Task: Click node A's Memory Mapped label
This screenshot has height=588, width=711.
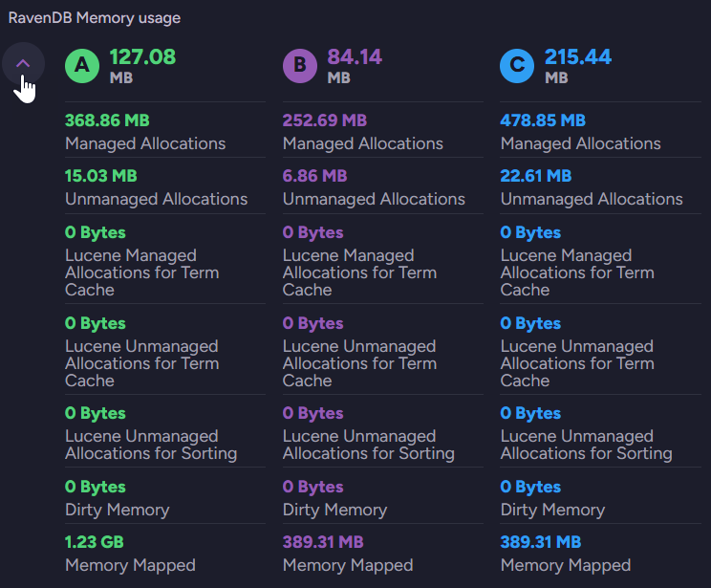Action: point(130,565)
